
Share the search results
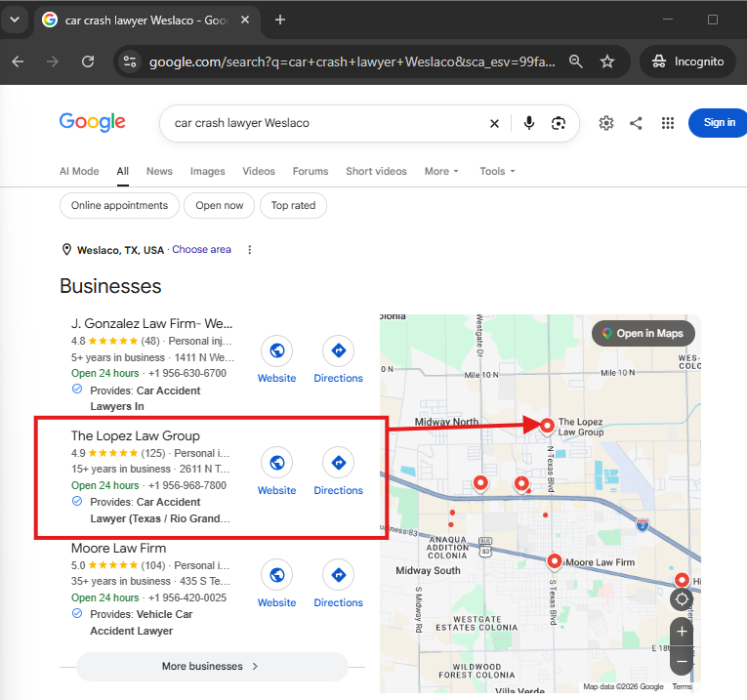636,123
